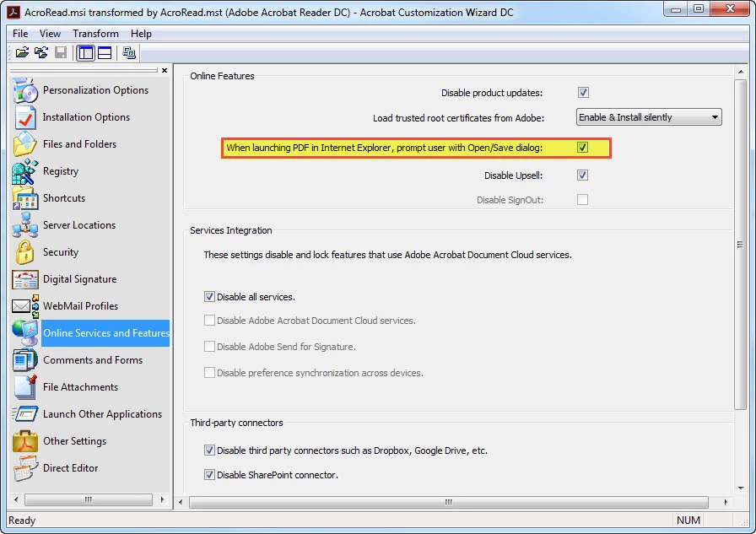The height and width of the screenshot is (534, 756).
Task: Click the Ready status text
Action: (22, 521)
